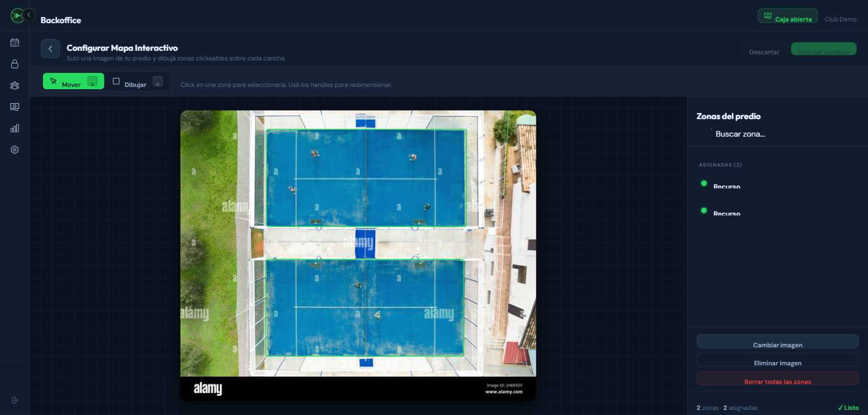Open the bar chart reports section
The width and height of the screenshot is (868, 415).
[15, 128]
